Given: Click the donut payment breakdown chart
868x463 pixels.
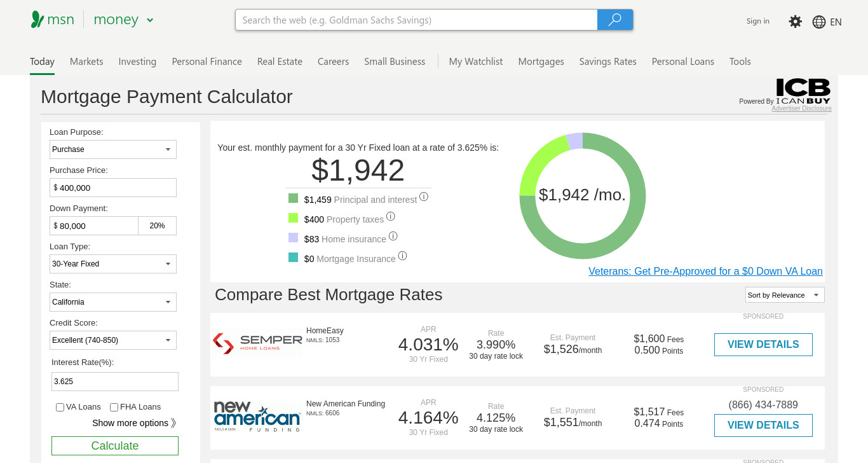Looking at the screenshot, I should (x=583, y=196).
